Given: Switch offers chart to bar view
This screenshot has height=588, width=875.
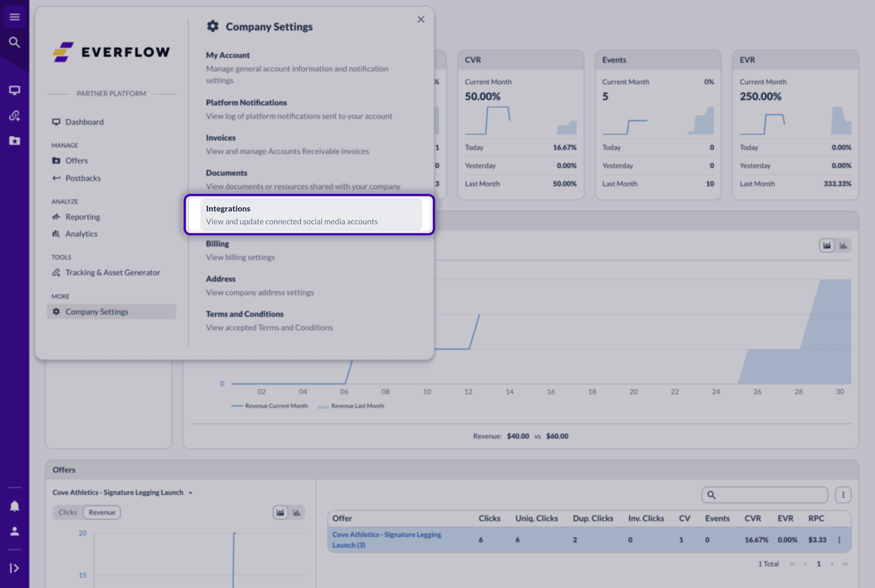Looking at the screenshot, I should click(x=297, y=512).
